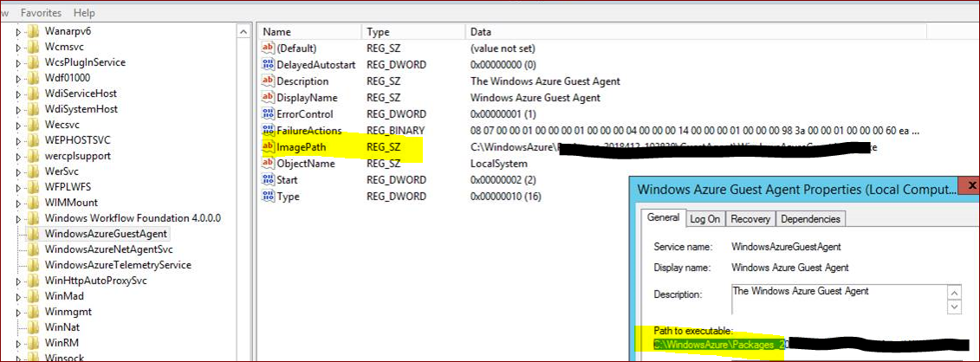980x362 pixels.
Task: Switch to the Recovery tab
Action: click(750, 219)
